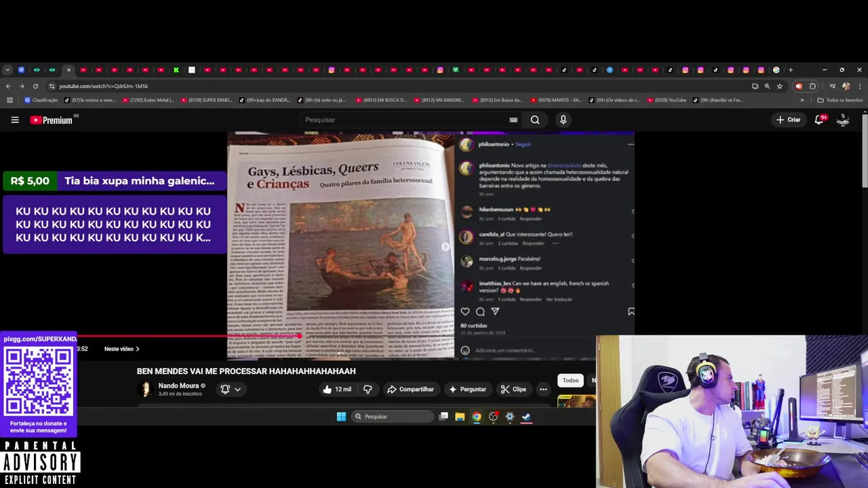The image size is (868, 488).
Task: Select the Todos filter chip
Action: coord(570,380)
